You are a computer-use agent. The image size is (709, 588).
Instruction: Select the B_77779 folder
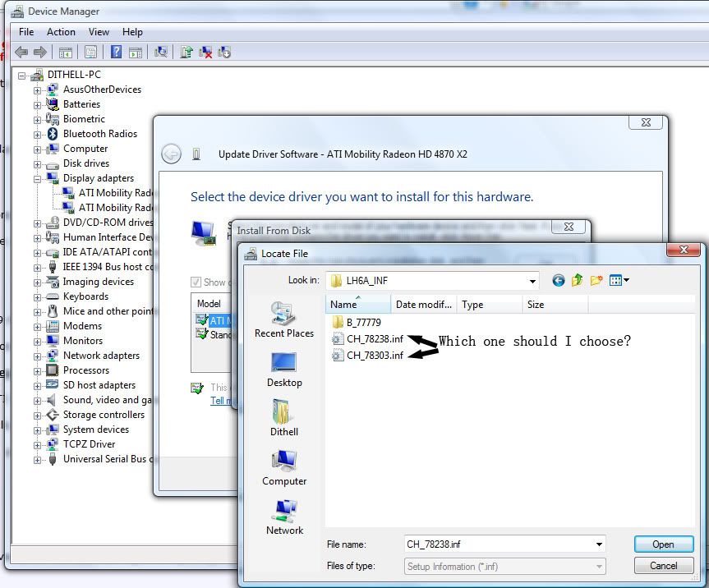357,322
